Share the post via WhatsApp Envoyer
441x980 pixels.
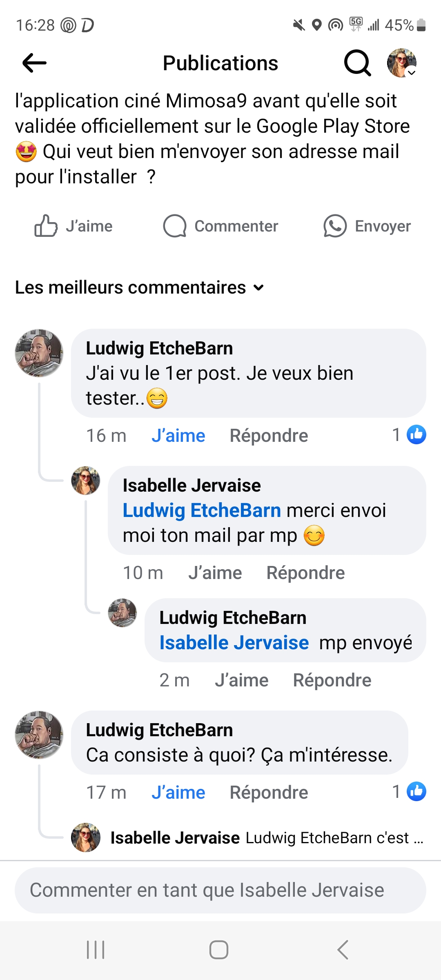click(x=367, y=226)
